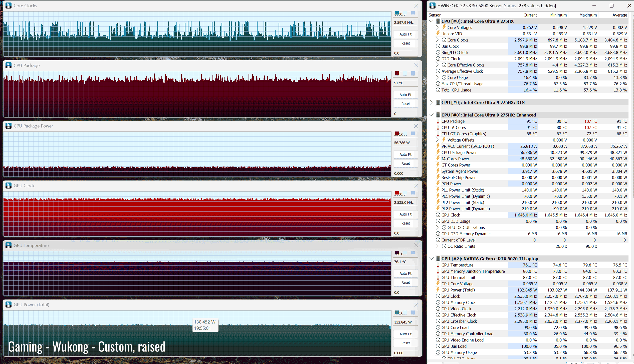Viewport: 634px width, 364px height.
Task: Click the Maximum column header
Action: [x=588, y=15]
